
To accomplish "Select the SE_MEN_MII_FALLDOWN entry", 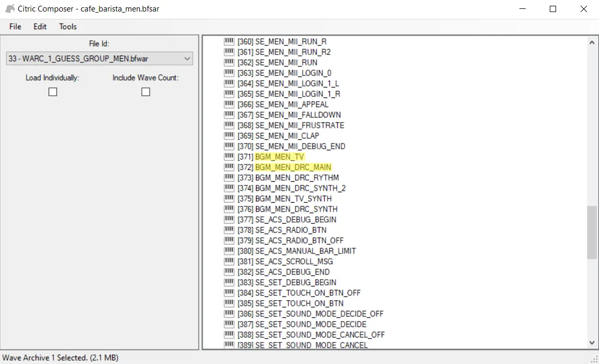I will tap(298, 115).
